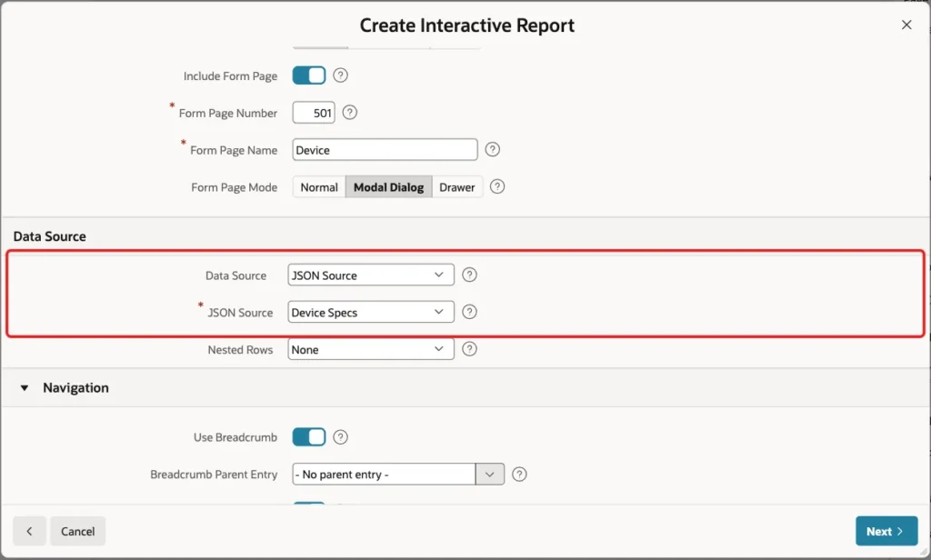Open help for Form Page Mode
Screen dimensions: 931x560
[497, 187]
